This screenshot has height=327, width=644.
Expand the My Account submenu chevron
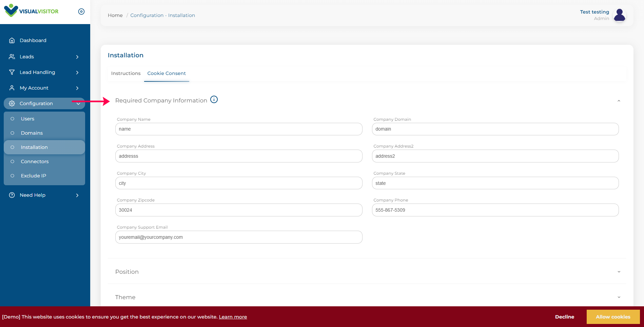coord(77,88)
